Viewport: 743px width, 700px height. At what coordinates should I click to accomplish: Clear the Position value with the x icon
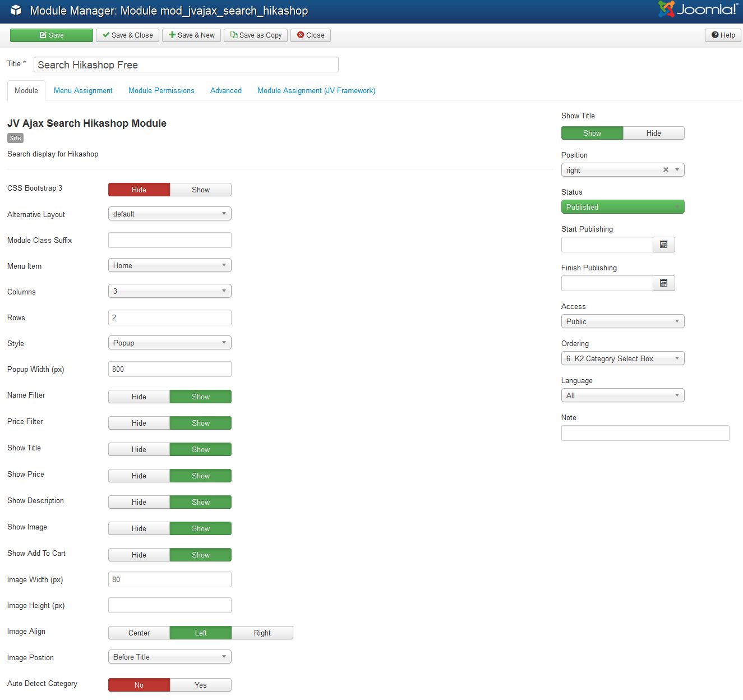[x=666, y=170]
